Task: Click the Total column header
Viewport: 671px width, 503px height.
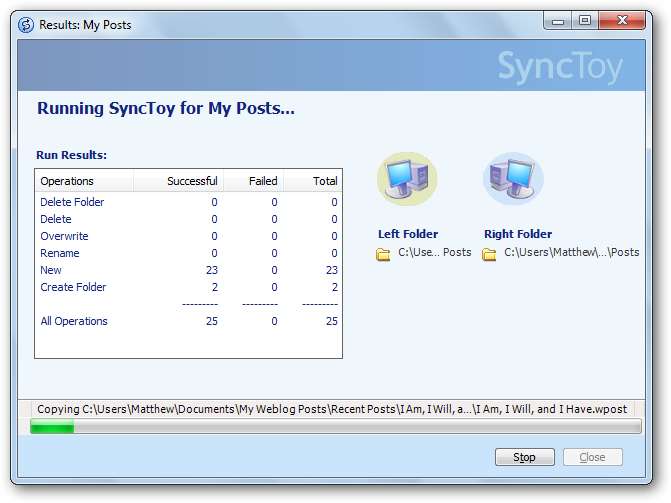Action: click(x=312, y=181)
